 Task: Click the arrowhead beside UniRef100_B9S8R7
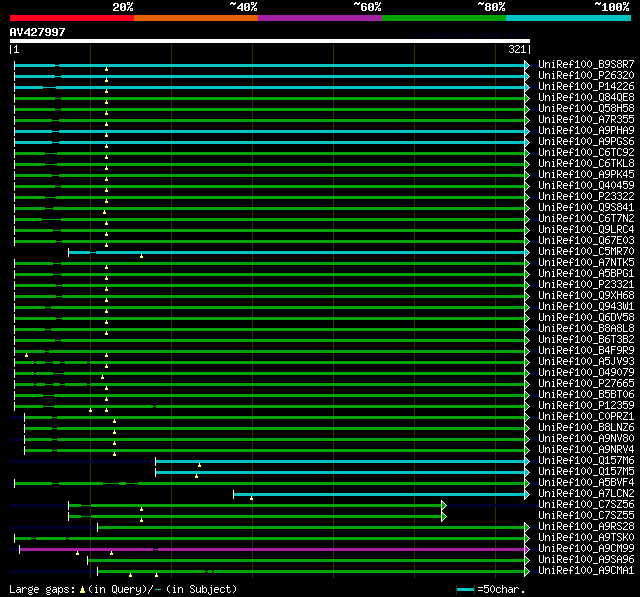(x=527, y=65)
